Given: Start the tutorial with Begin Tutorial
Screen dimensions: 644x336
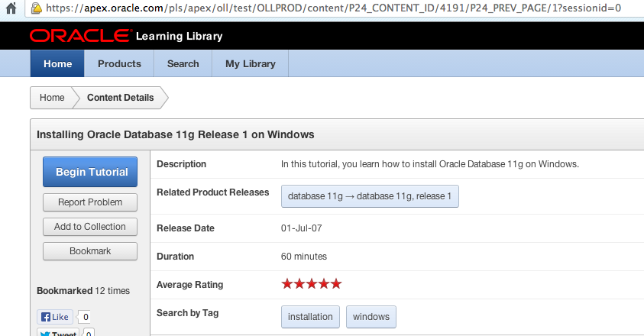Looking at the screenshot, I should (90, 172).
